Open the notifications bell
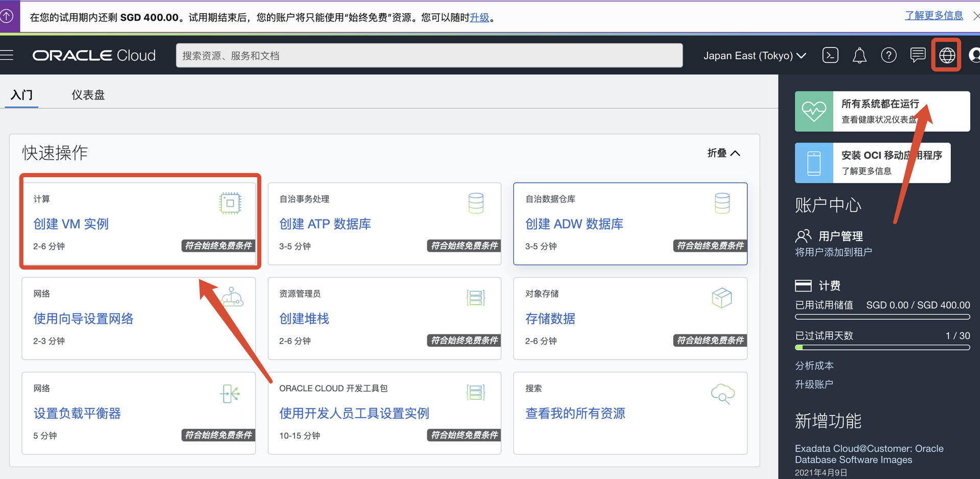Viewport: 980px width, 479px height. click(860, 55)
